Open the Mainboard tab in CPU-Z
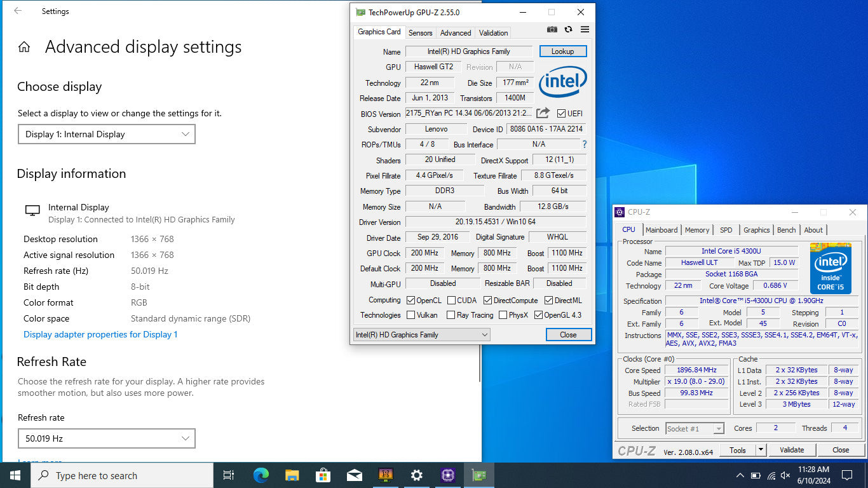Image resolution: width=868 pixels, height=488 pixels. [x=661, y=230]
